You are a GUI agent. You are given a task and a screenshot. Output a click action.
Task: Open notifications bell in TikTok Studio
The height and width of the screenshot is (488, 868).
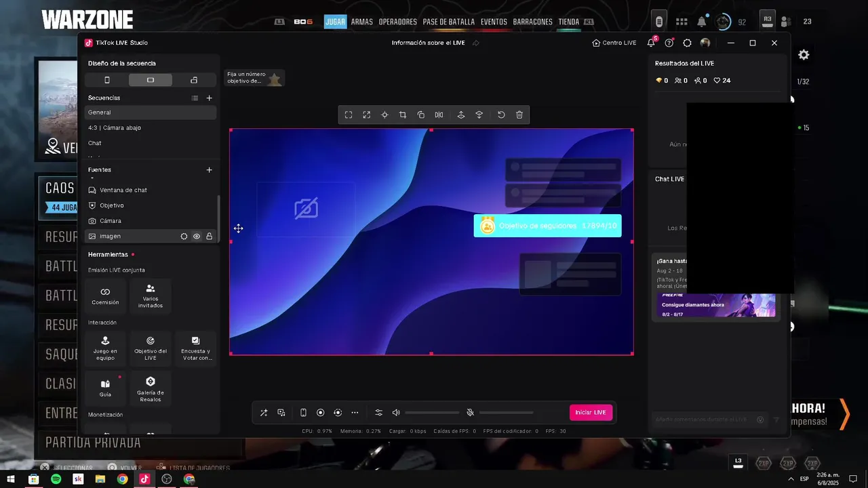(x=651, y=43)
